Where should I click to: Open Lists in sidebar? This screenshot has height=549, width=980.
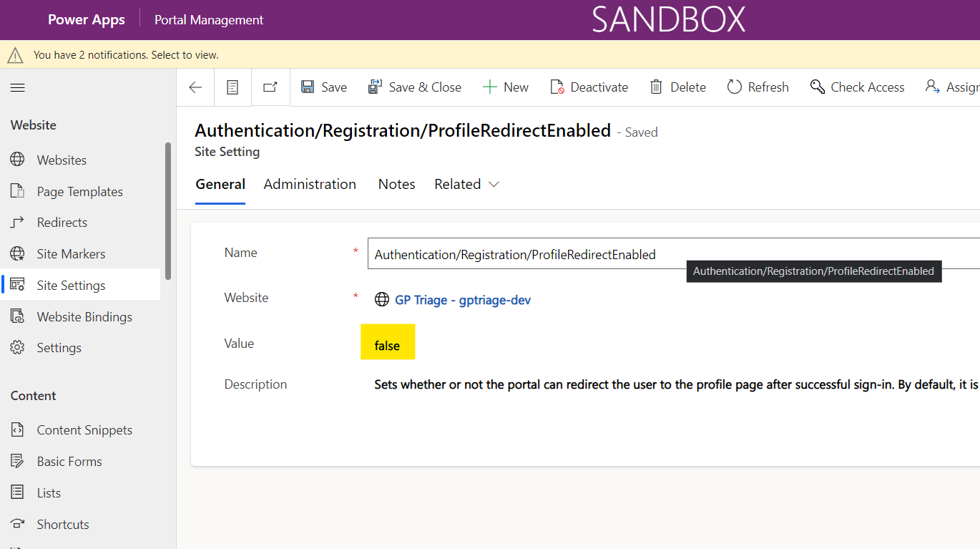(x=80, y=493)
